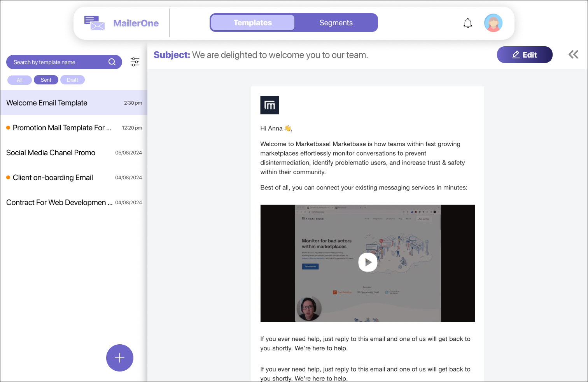Collapse the preview panel with double chevron
Image resolution: width=588 pixels, height=382 pixels.
573,54
